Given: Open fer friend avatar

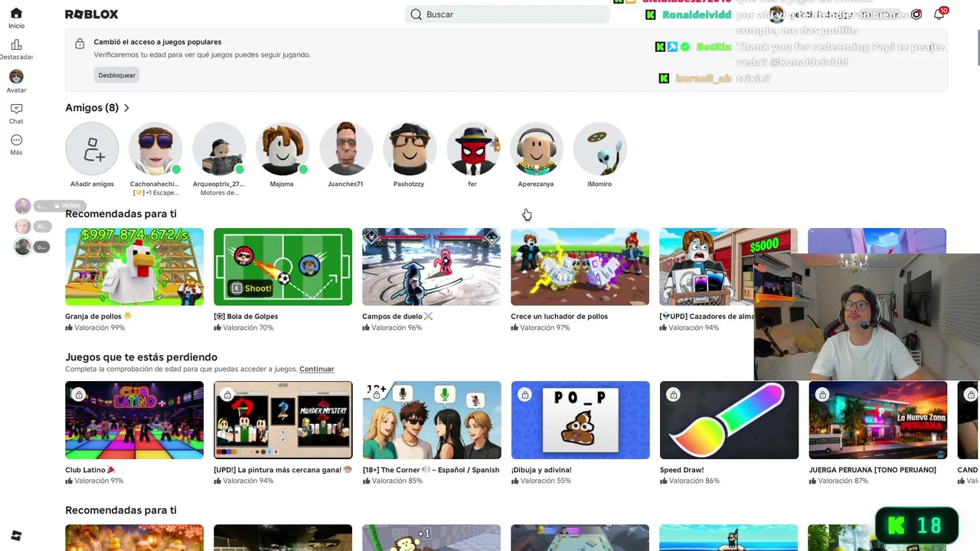Looking at the screenshot, I should point(473,148).
